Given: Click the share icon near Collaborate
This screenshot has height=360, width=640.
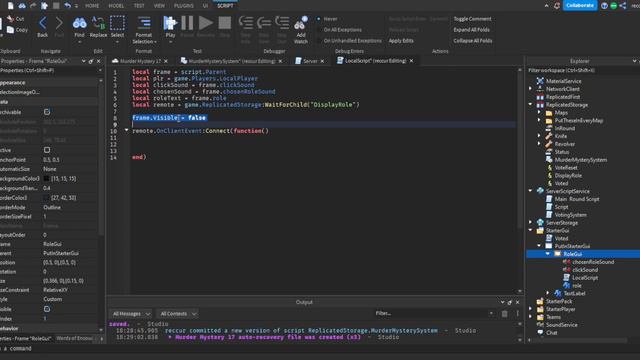Looking at the screenshot, I should (x=623, y=6).
